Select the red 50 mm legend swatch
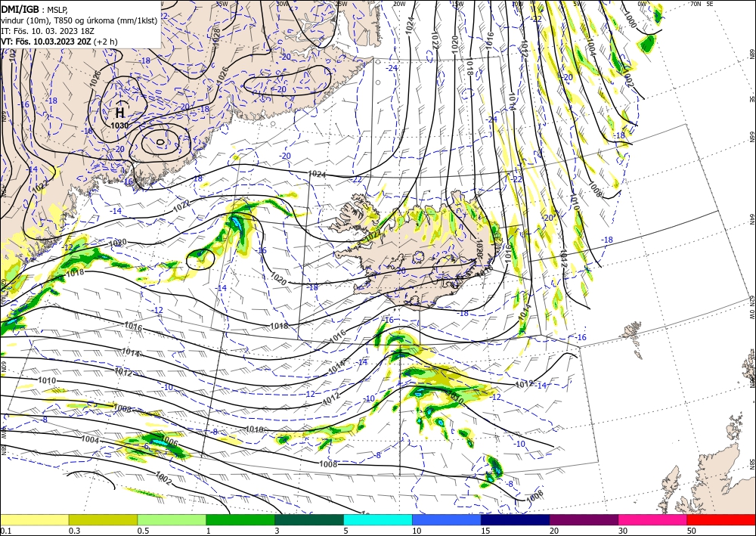 (721, 519)
